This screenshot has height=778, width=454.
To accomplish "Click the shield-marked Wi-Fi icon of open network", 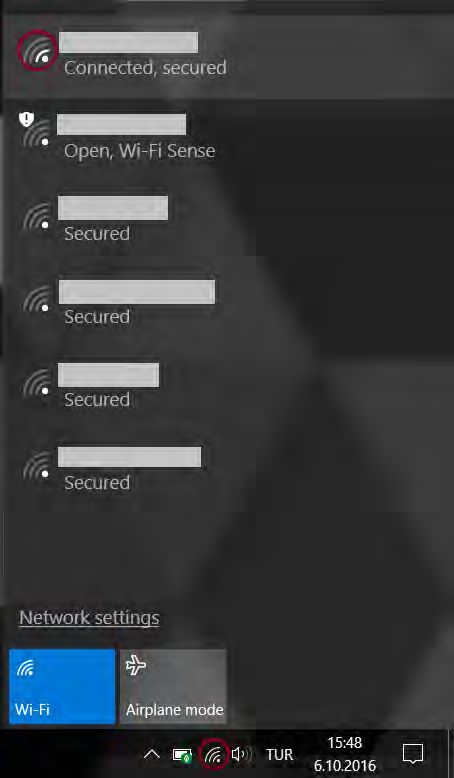I will pyautogui.click(x=36, y=130).
